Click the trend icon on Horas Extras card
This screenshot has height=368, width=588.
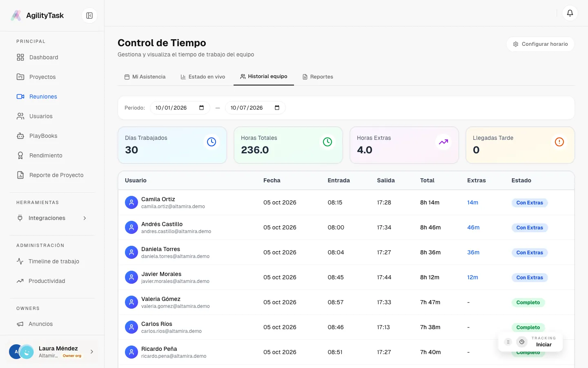pos(443,142)
